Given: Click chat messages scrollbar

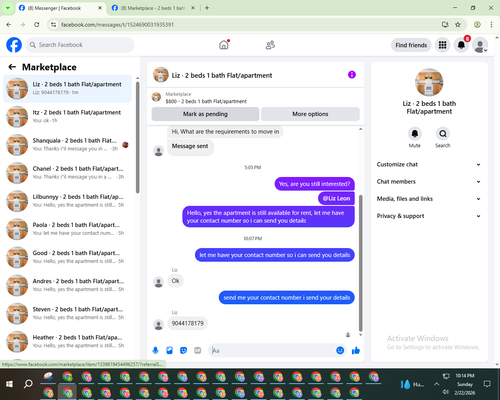Looking at the screenshot, I should pyautogui.click(x=360, y=263).
